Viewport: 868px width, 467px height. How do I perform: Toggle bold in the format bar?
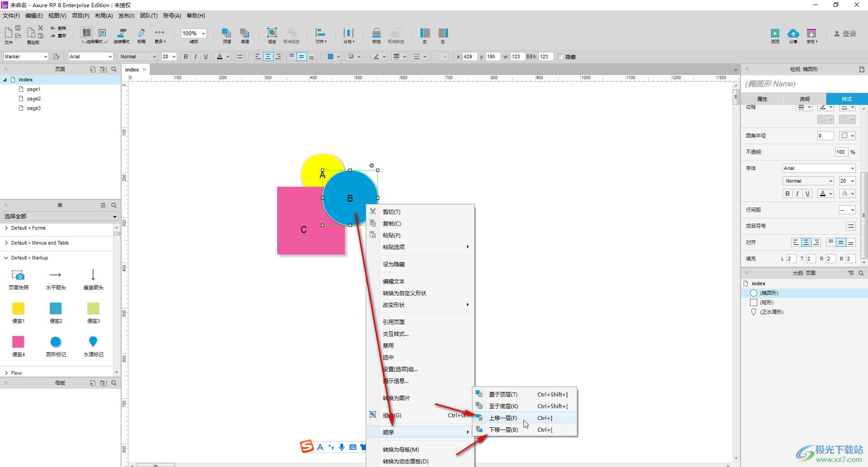(185, 57)
